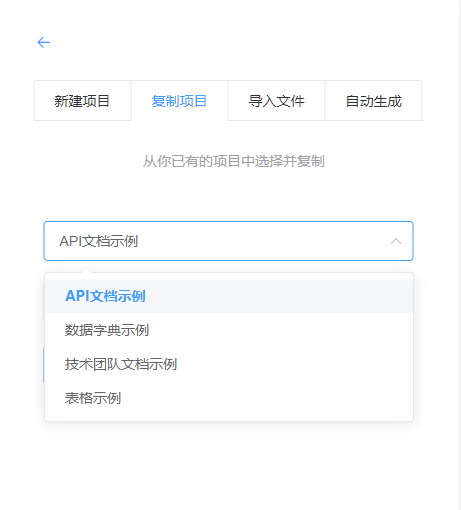Focus the blue-bordered project selection field
461x510 pixels.
tap(228, 241)
